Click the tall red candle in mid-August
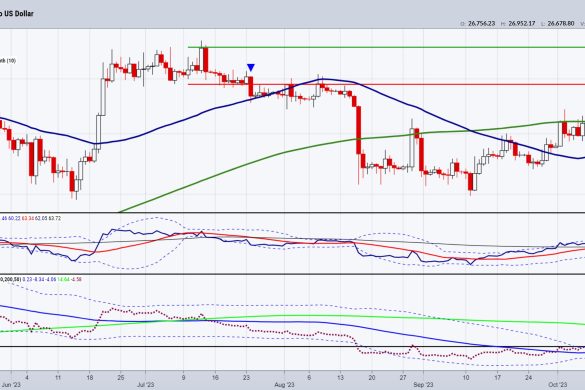585x390 pixels. (359, 130)
